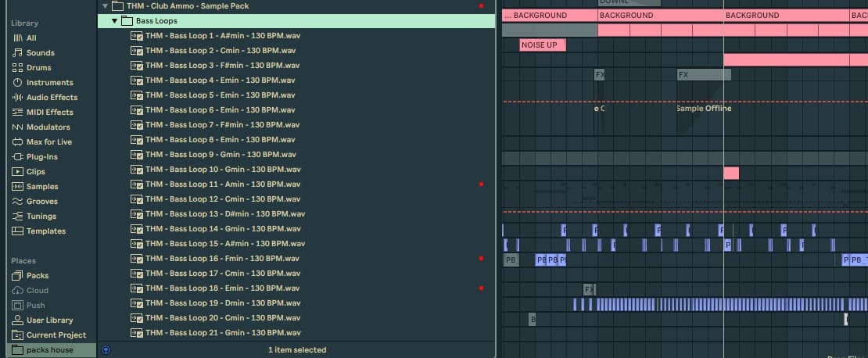Click red color tag beside Bass Loop 11
Viewport: 868px width, 358px height.
tap(481, 184)
